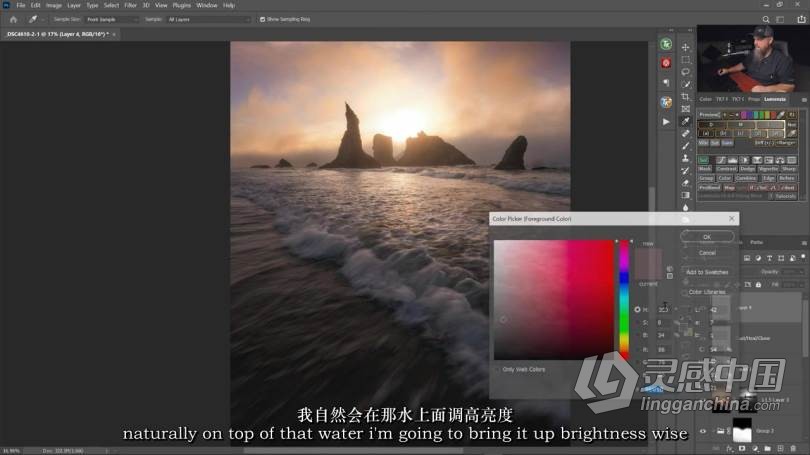Select the Rectangular Marquee tool

tap(685, 59)
